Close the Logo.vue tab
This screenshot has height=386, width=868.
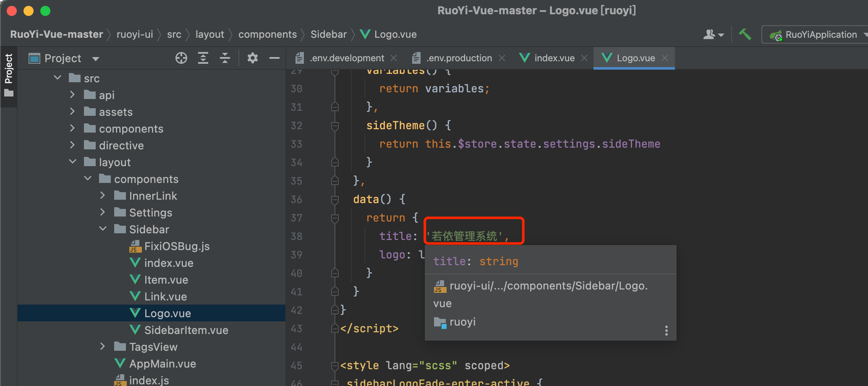[x=664, y=58]
